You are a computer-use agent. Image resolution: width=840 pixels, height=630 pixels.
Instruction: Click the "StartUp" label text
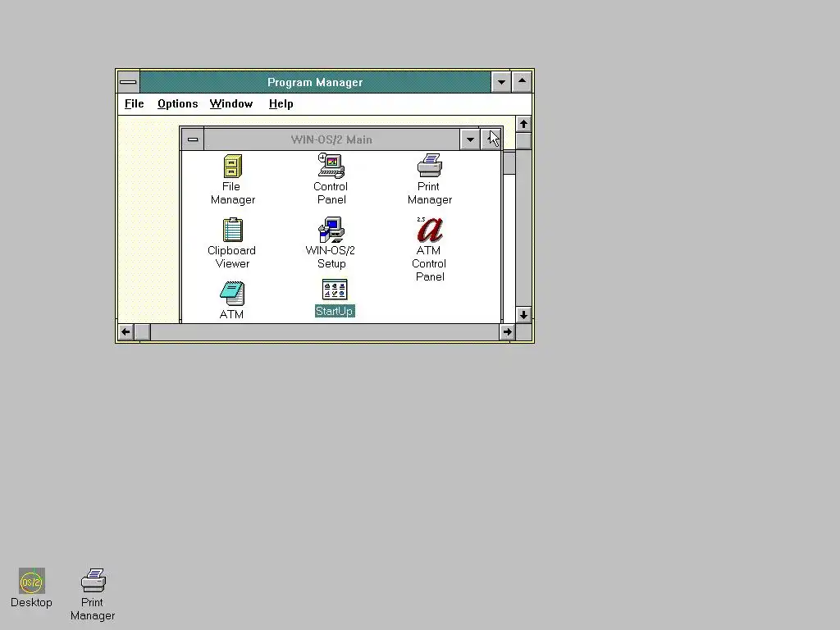pos(335,311)
